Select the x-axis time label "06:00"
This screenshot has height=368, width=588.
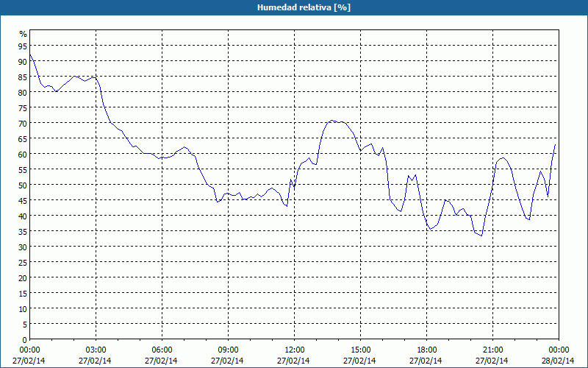click(x=162, y=350)
